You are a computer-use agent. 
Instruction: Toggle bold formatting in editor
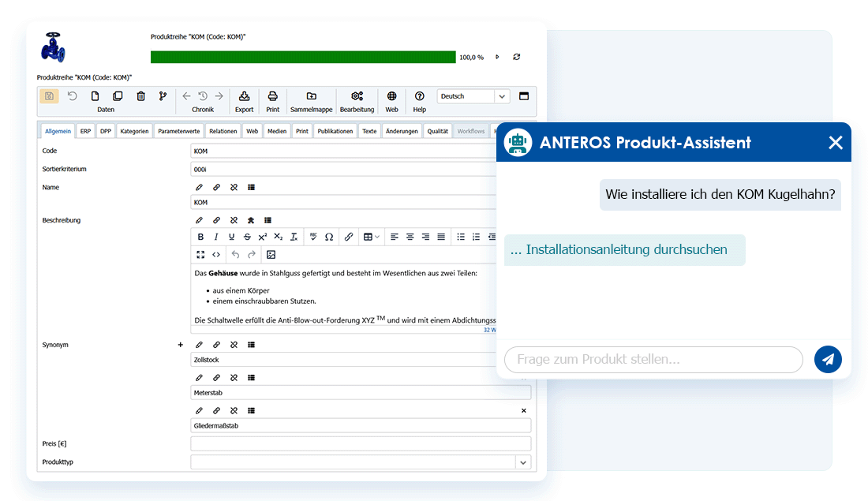tap(200, 237)
